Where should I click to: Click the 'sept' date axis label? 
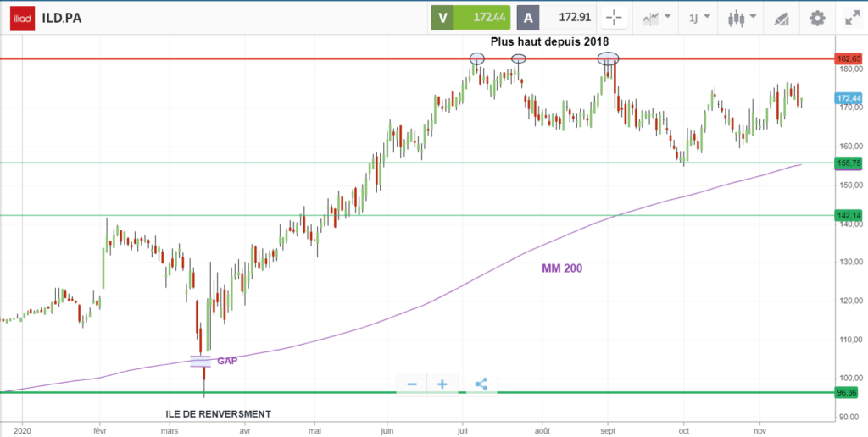tap(608, 429)
